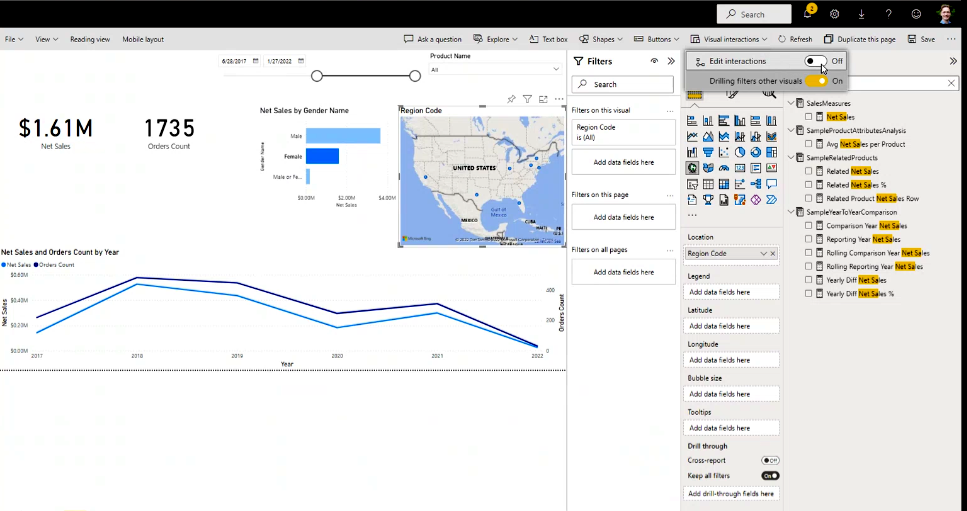Enter focus mode on map visual
The image size is (967, 511).
click(543, 99)
